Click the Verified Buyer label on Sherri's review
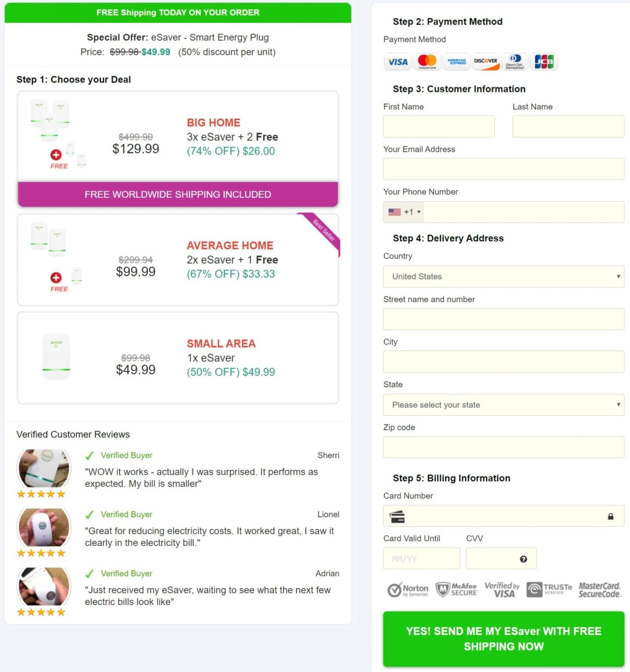This screenshot has width=630, height=672. point(126,455)
